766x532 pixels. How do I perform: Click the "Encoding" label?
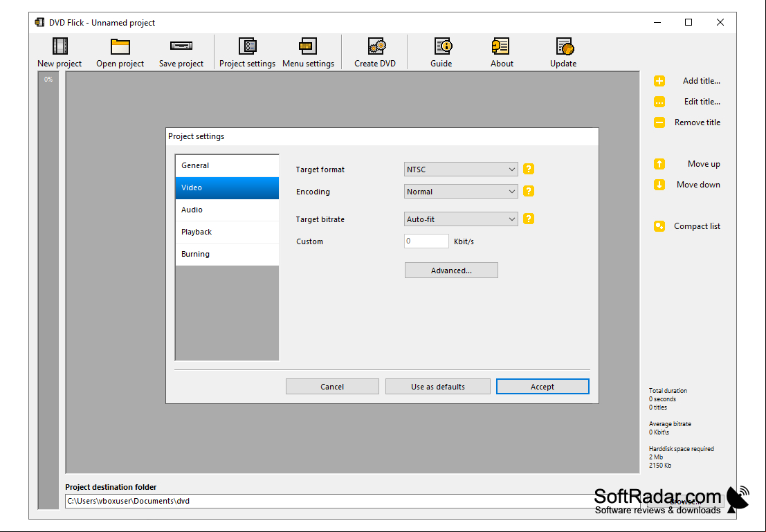point(313,192)
